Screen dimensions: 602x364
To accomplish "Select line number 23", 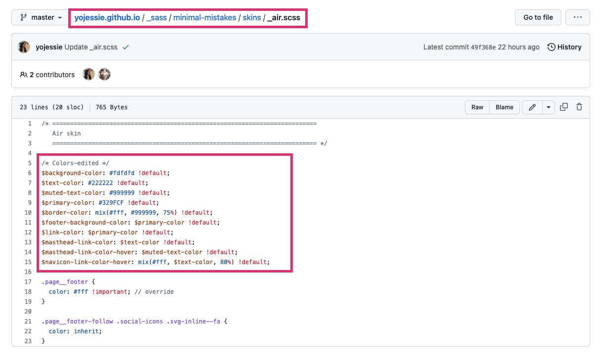I will 28,341.
